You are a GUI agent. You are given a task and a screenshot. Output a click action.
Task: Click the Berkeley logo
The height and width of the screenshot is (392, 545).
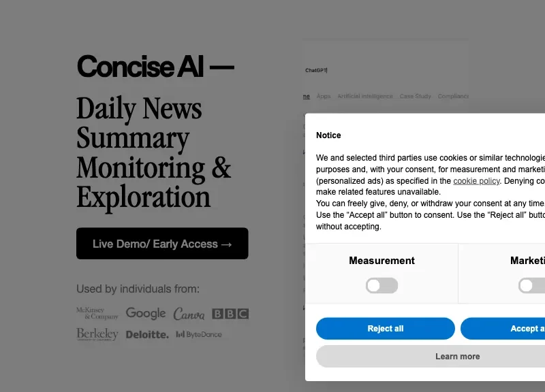(97, 334)
